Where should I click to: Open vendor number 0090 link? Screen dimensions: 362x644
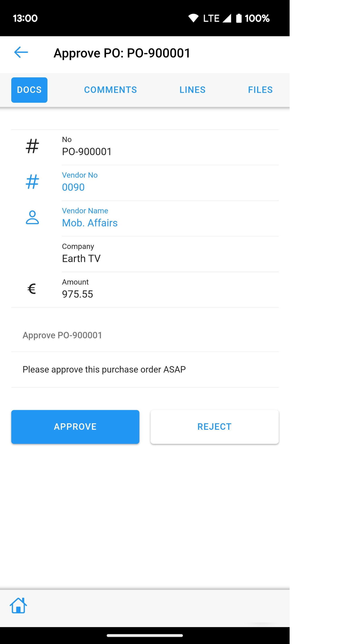pos(73,187)
